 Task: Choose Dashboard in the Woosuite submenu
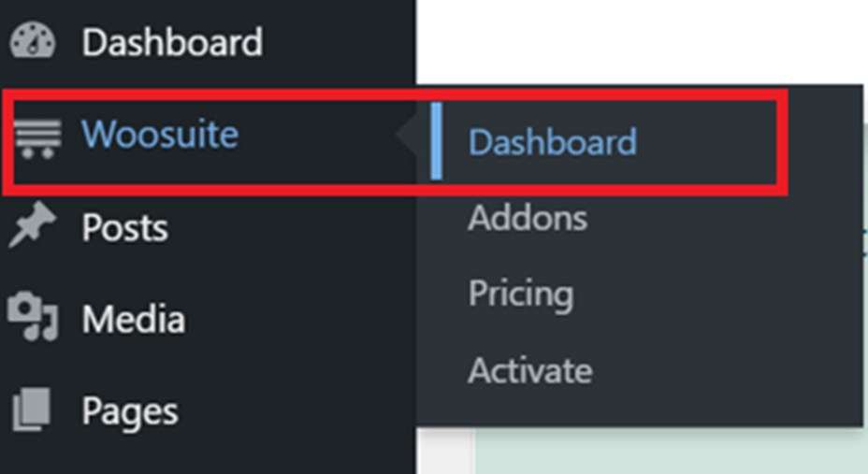553,142
